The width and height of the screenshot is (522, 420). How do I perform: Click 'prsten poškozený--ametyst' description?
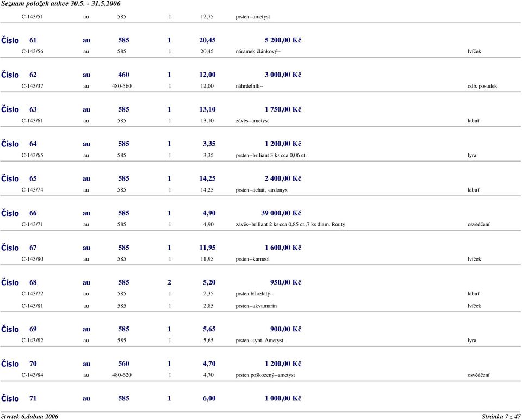(x=265, y=375)
